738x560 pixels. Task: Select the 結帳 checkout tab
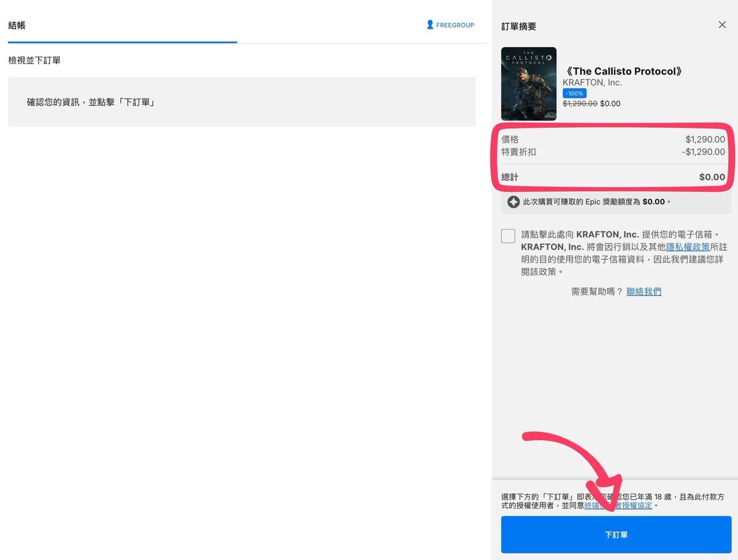click(16, 25)
